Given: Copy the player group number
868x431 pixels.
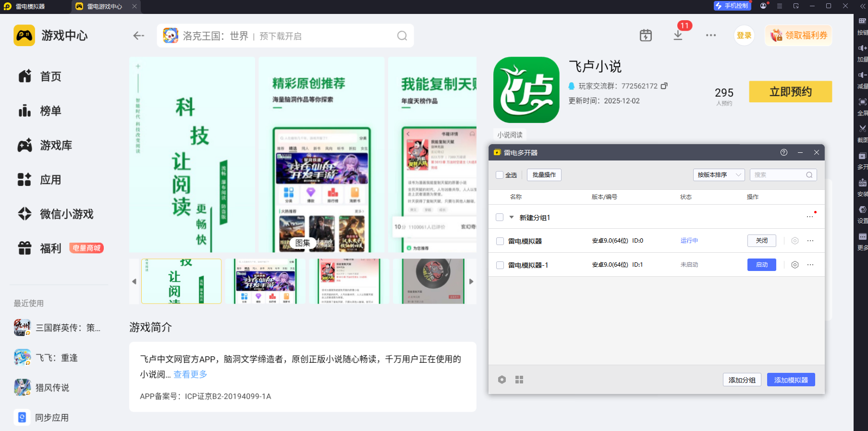Looking at the screenshot, I should point(664,86).
